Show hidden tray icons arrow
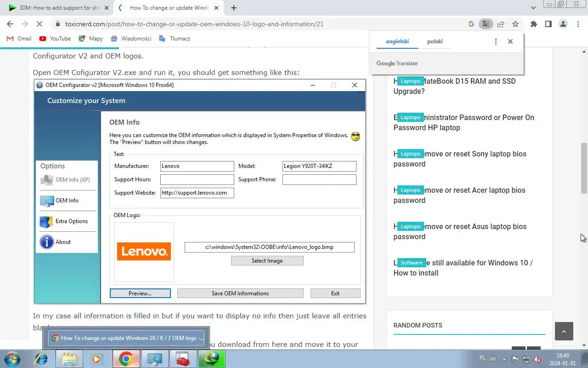588x368 pixels. (x=504, y=359)
